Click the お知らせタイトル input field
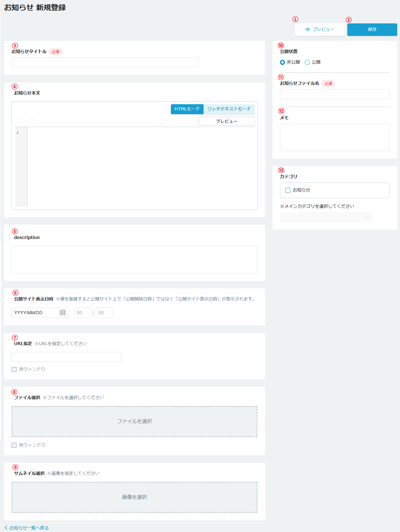 point(105,62)
